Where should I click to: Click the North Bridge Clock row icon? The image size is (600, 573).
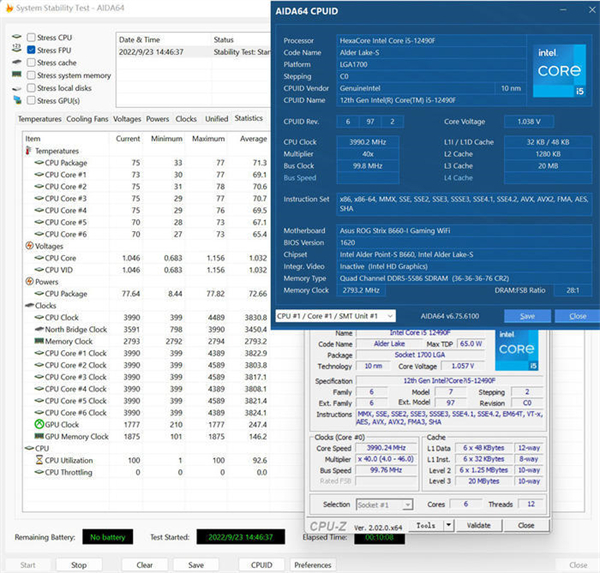click(39, 329)
